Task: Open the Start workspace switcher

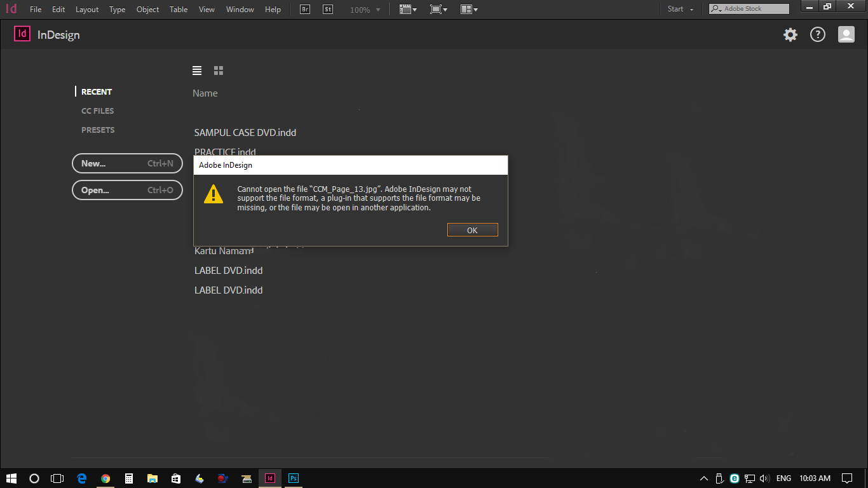Action: click(x=681, y=9)
